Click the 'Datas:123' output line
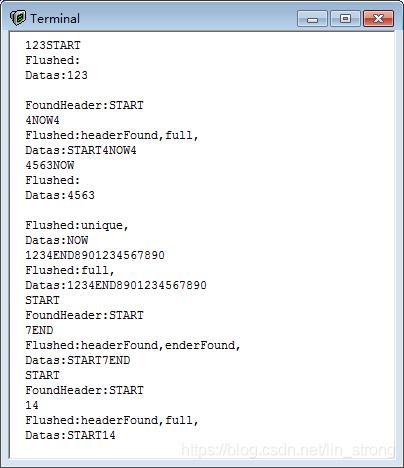404x468 pixels. coord(57,75)
